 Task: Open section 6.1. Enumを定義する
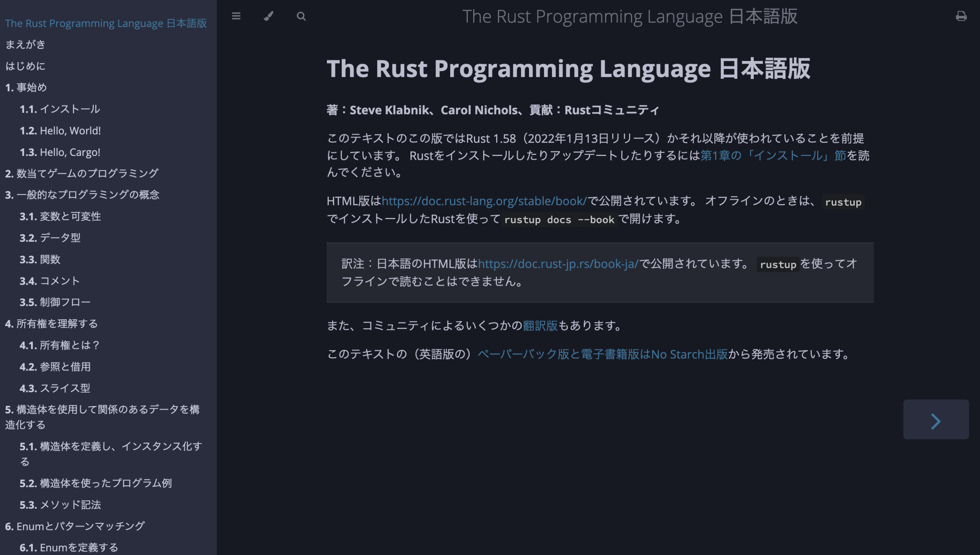69,547
